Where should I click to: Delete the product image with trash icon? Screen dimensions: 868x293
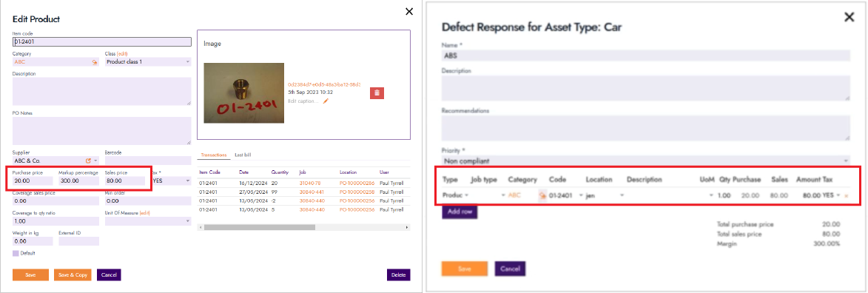pos(377,93)
